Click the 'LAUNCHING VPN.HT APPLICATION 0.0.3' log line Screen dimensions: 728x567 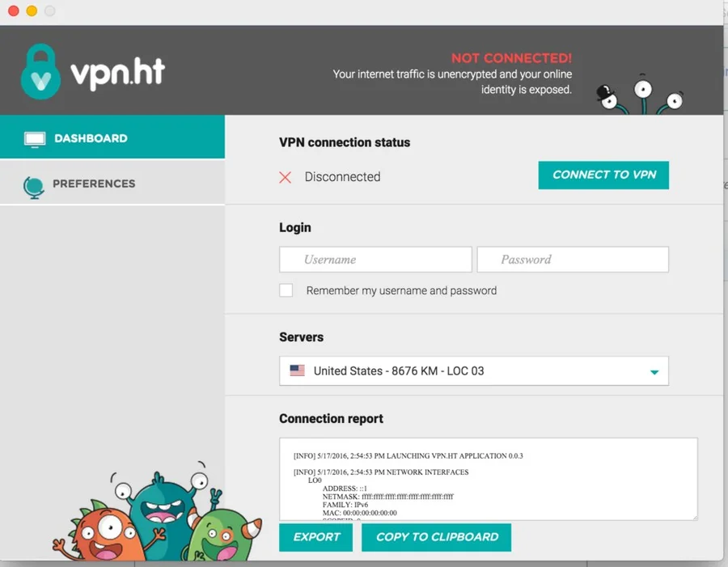(408, 455)
